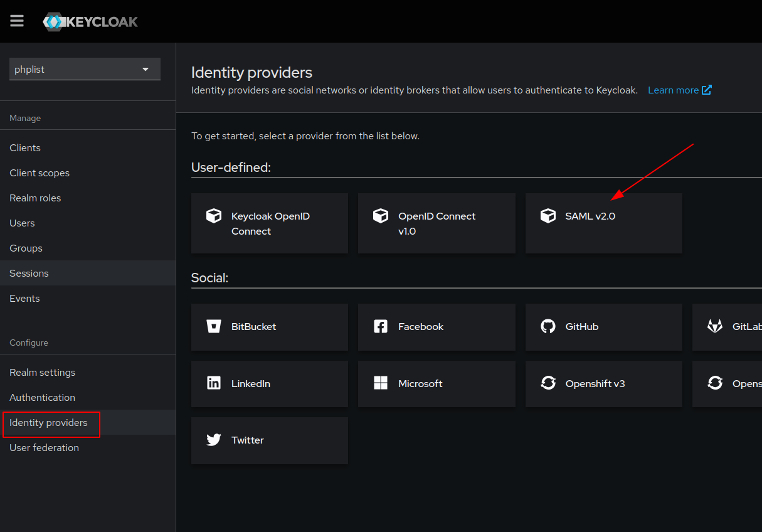Click the Social section heading
The height and width of the screenshot is (532, 762).
[x=209, y=278]
